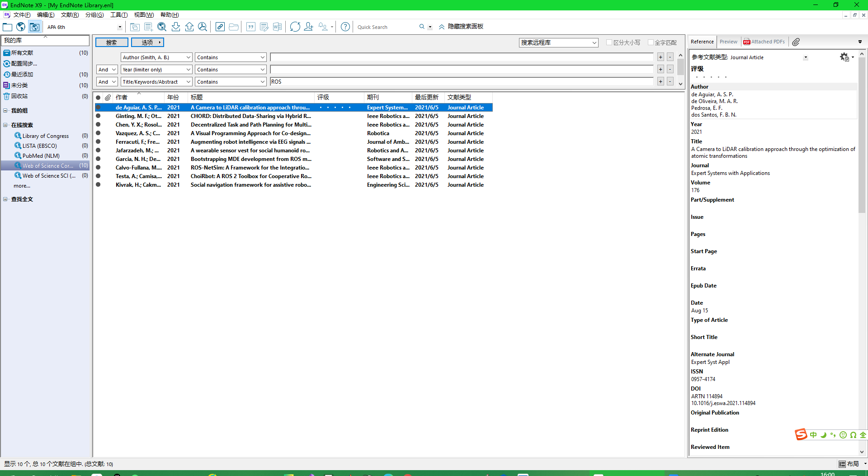Click the Open Link icon

point(220,27)
